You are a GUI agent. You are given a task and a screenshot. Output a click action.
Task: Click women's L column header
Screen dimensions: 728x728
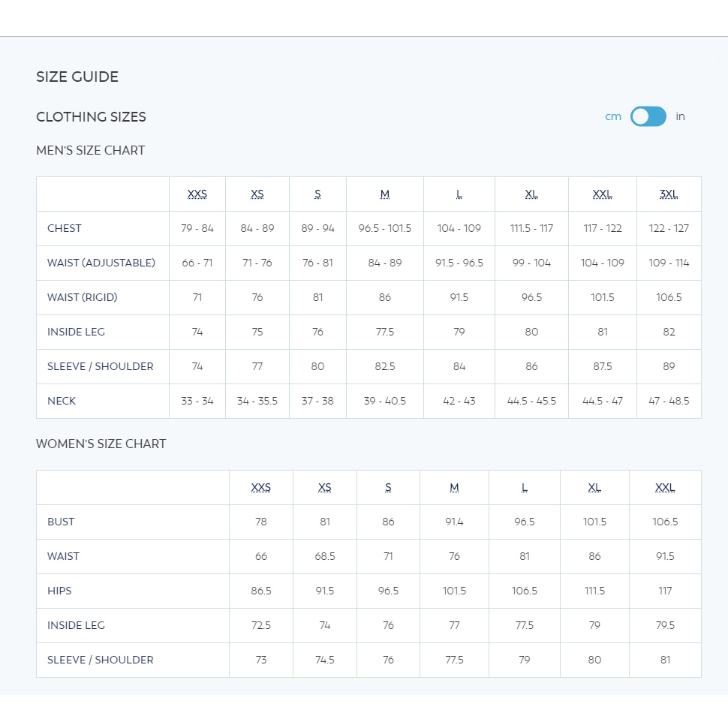(525, 488)
